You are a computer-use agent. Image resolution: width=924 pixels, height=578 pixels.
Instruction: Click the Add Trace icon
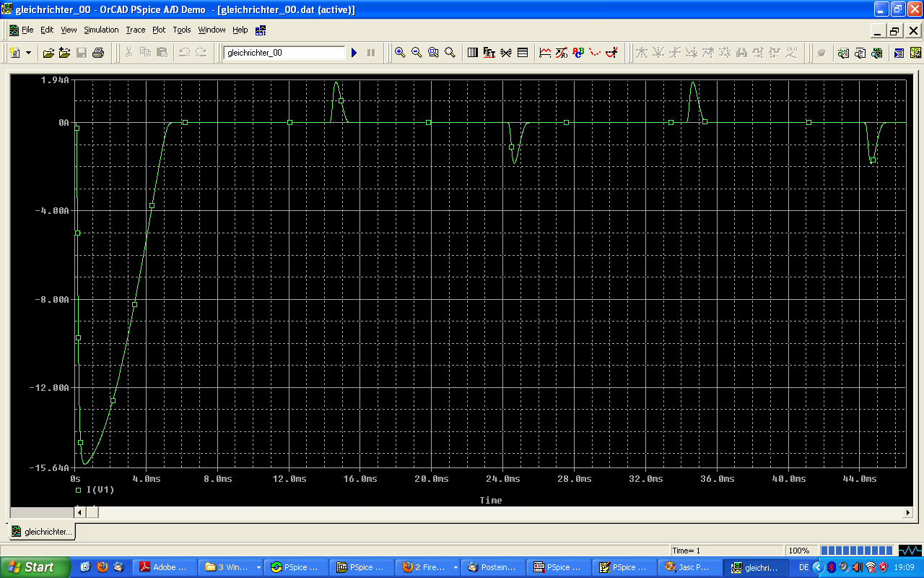(x=545, y=53)
